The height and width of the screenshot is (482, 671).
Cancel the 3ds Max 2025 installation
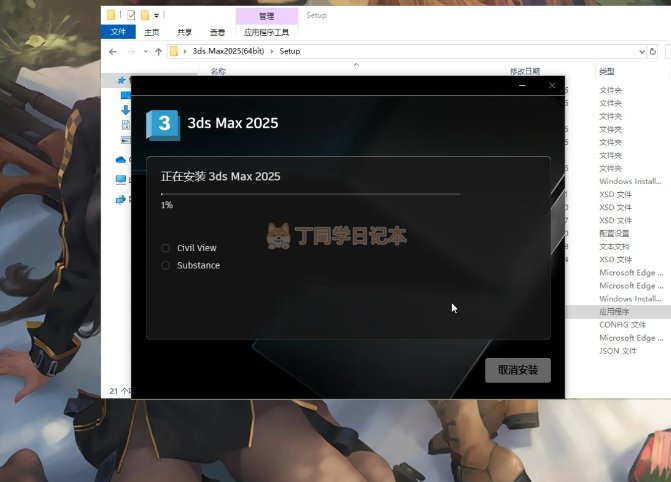tap(518, 370)
